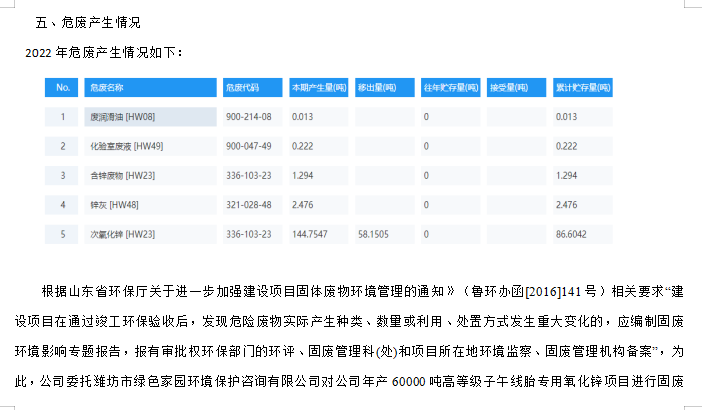Select the 含锌废物 [HW23] cell
This screenshot has width=718, height=410.
click(122, 175)
